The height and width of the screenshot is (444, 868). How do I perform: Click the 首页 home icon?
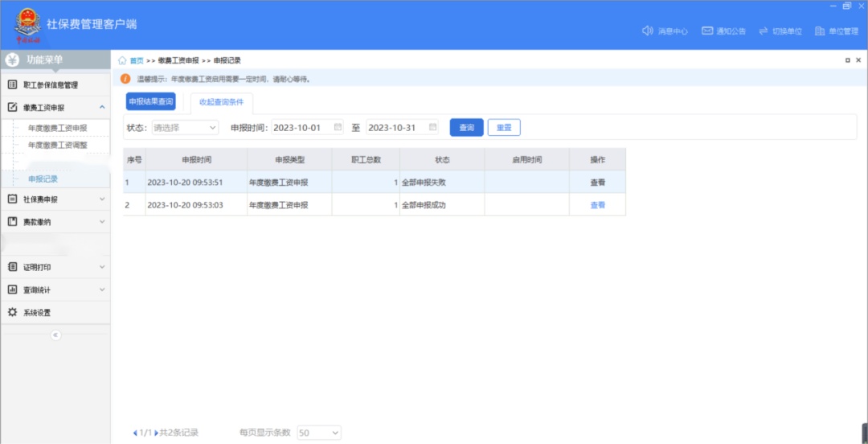(x=122, y=60)
